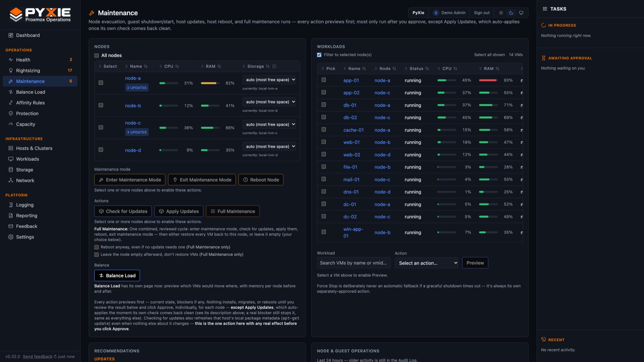This screenshot has width=644, height=362.
Task: Switch to light theme sun icon
Action: coord(501,13)
